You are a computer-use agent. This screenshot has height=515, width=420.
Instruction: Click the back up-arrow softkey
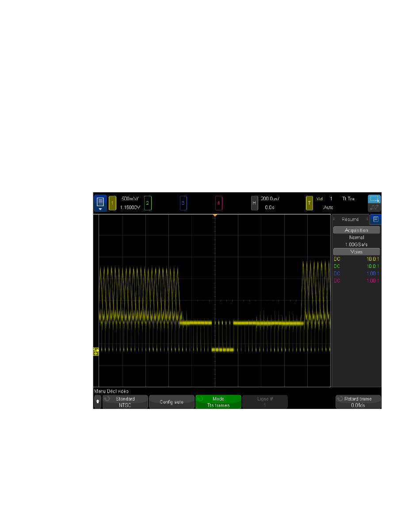tap(98, 402)
